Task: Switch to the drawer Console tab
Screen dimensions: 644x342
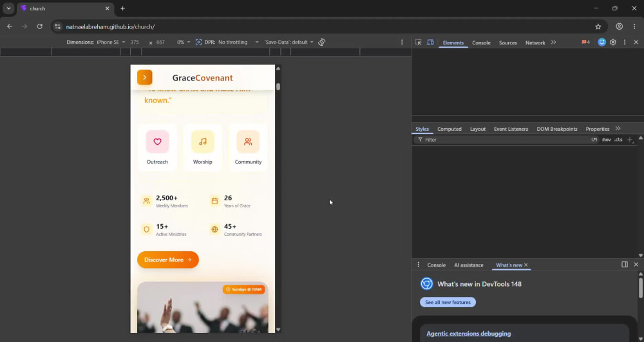Action: [436, 265]
